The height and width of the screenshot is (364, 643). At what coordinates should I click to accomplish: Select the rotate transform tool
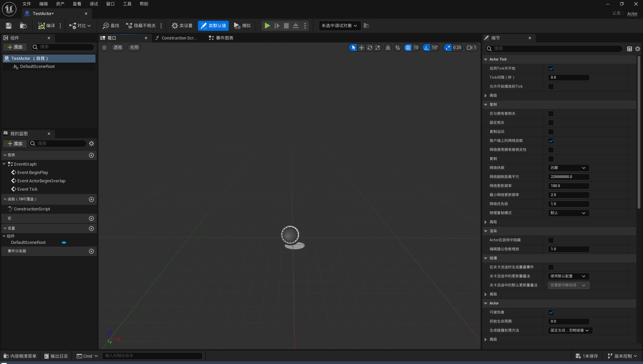pos(370,48)
